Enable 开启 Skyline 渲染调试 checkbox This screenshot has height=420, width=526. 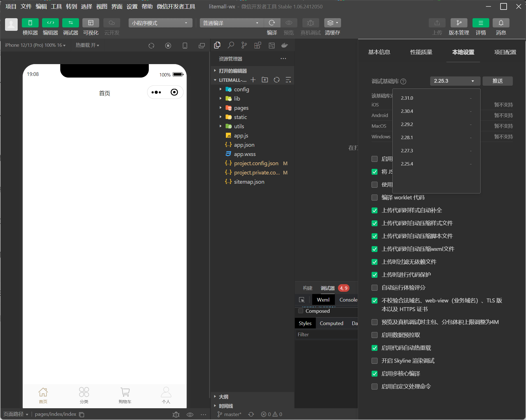pyautogui.click(x=374, y=361)
